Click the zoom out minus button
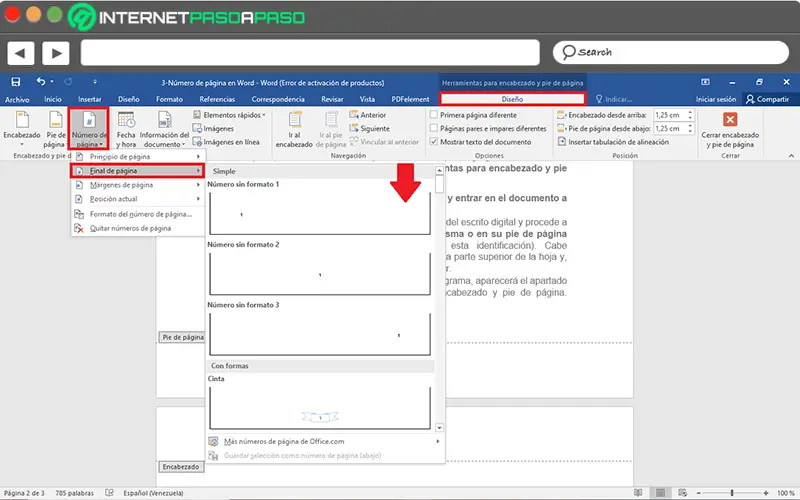 pos(698,493)
